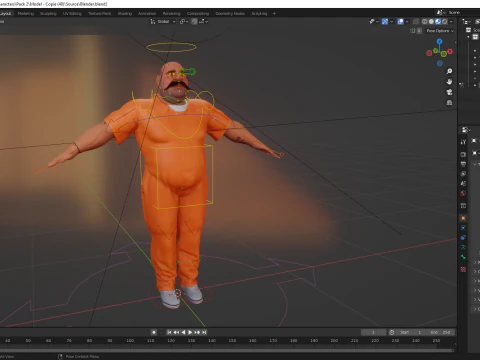Viewport: 480px width, 360px height.
Task: Open the Object properties orange square tab
Action: [x=463, y=218]
